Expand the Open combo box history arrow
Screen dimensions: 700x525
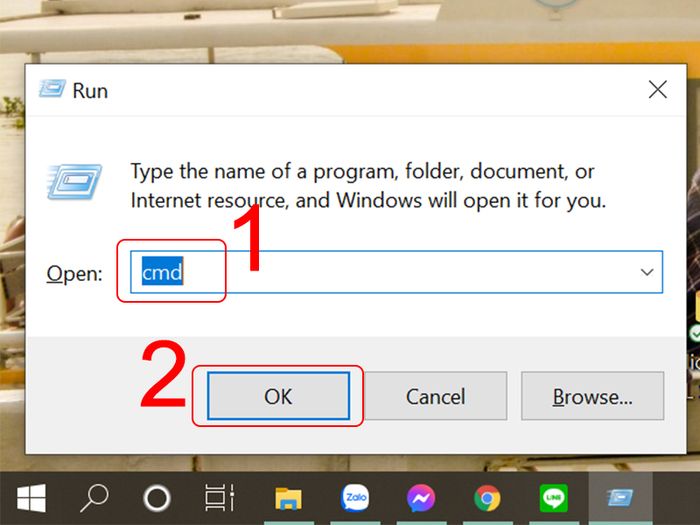(x=647, y=272)
